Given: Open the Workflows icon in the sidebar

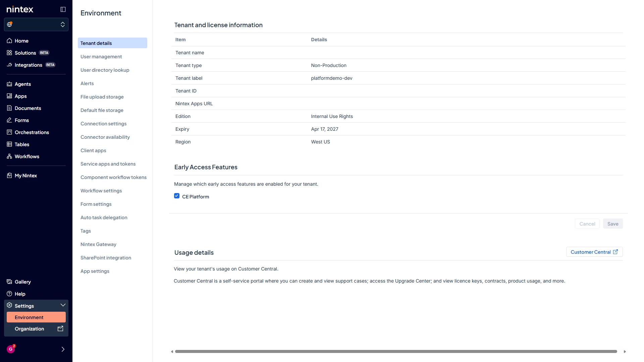Looking at the screenshot, I should 9,156.
